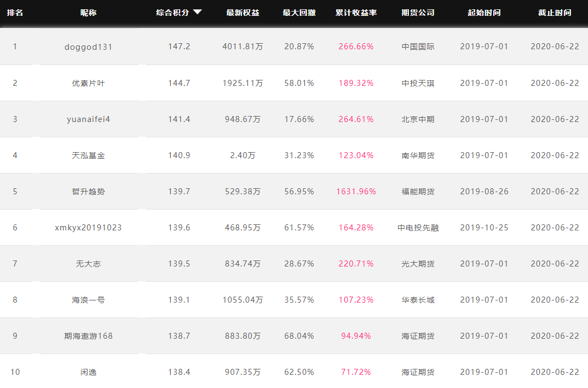The width and height of the screenshot is (588, 388).
Task: Click futures company 福能期货
Action: [x=418, y=191]
